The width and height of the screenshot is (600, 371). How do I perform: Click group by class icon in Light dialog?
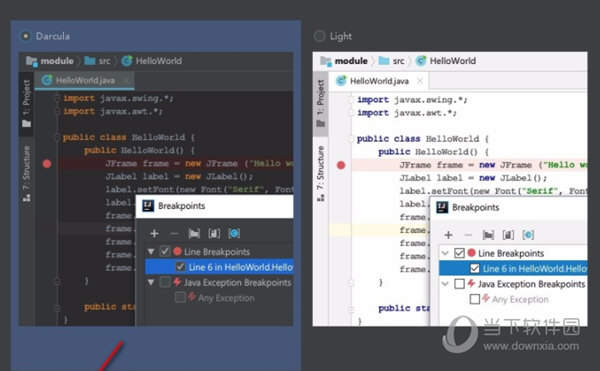point(528,235)
